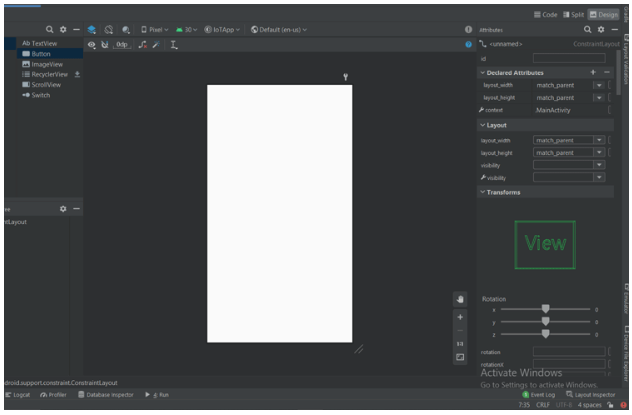Click Clear Constraints icon
The image size is (632, 415).
coord(142,45)
